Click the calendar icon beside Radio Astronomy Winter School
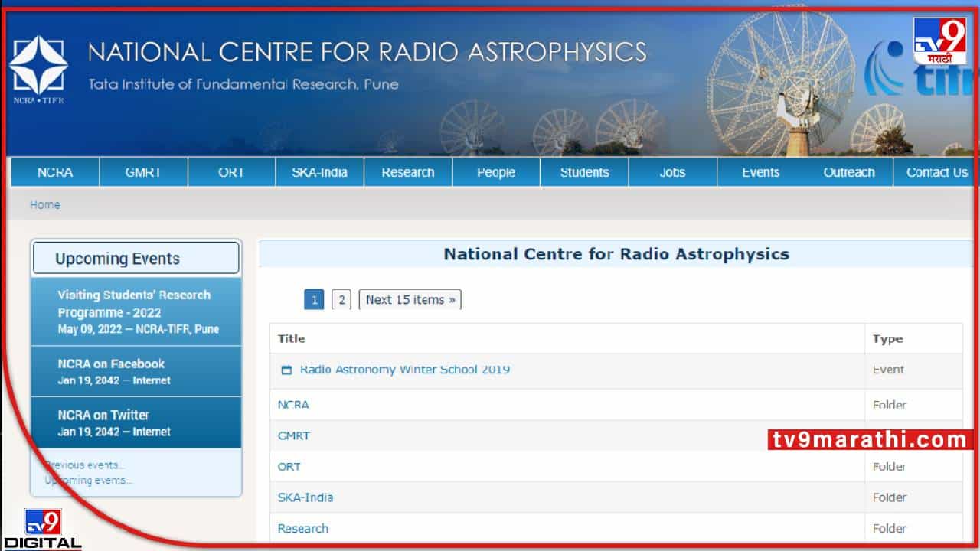980x551 pixels. click(x=286, y=370)
